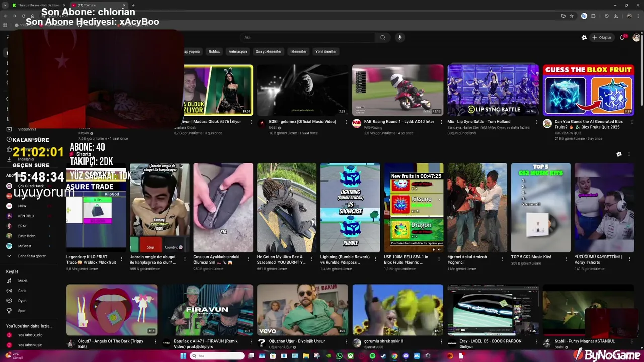Open WhatsApp from the taskbar
Image resolution: width=644 pixels, height=362 pixels.
pos(339,356)
